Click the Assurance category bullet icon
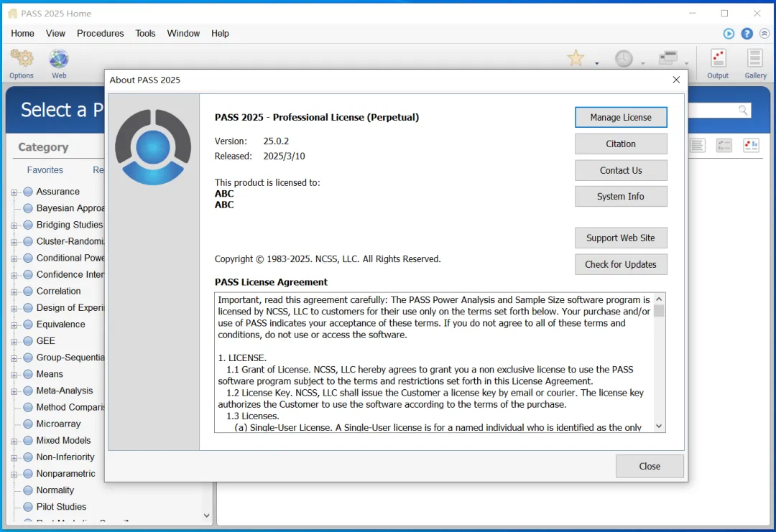 pyautogui.click(x=28, y=192)
